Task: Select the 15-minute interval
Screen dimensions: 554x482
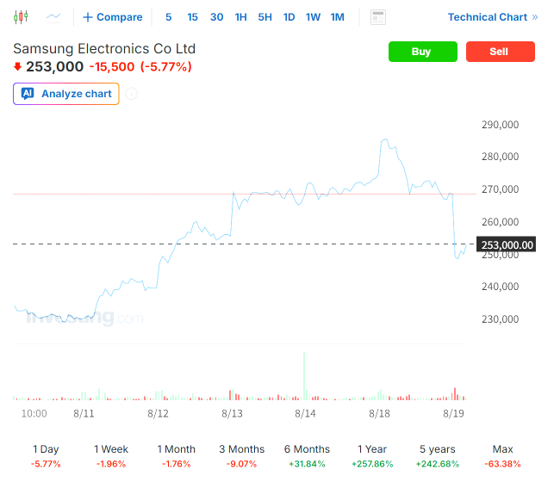Action: (193, 17)
